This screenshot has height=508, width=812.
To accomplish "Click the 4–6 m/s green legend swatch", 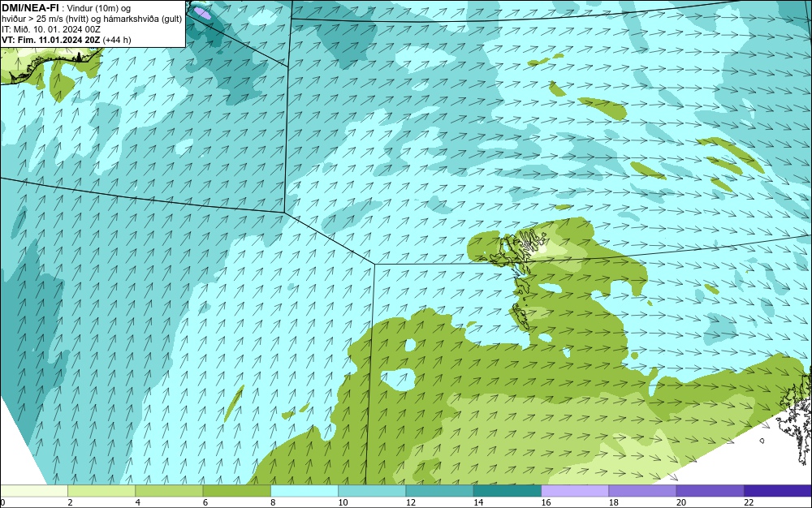I will (x=169, y=490).
